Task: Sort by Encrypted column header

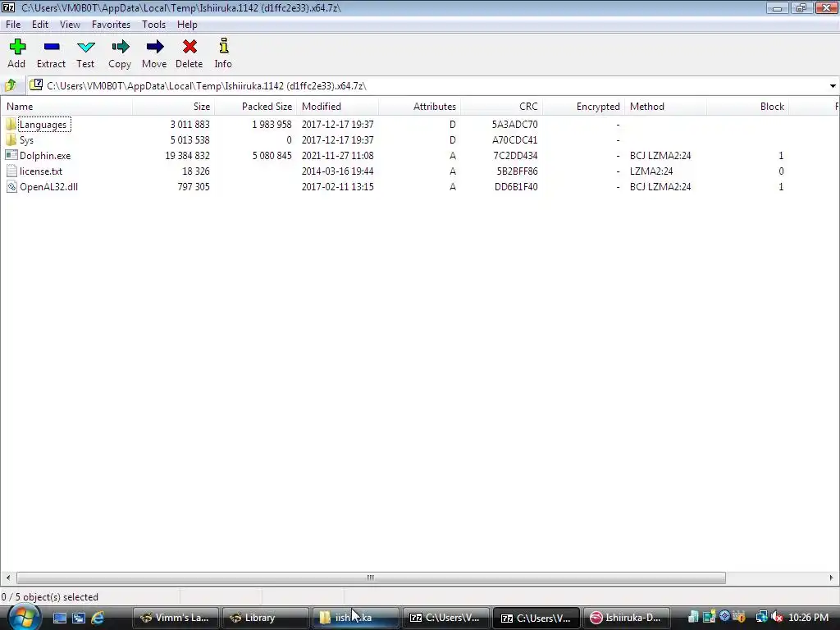Action: point(583,106)
